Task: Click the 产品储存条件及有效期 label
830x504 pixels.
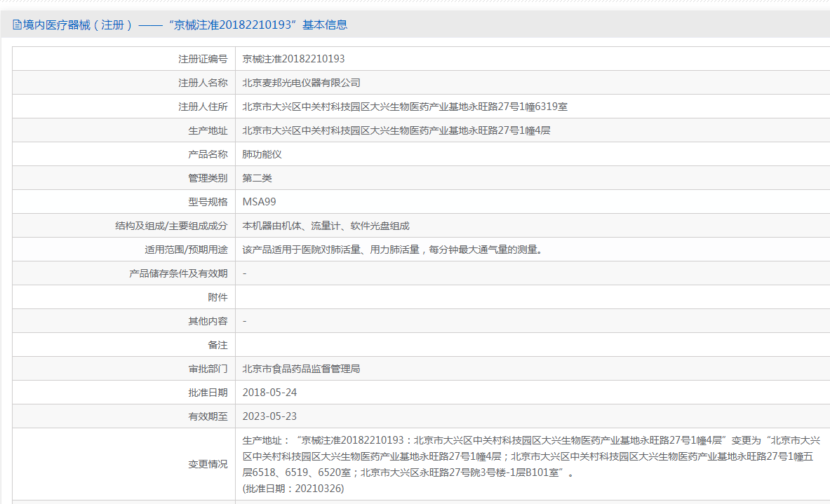Action: pyautogui.click(x=178, y=273)
